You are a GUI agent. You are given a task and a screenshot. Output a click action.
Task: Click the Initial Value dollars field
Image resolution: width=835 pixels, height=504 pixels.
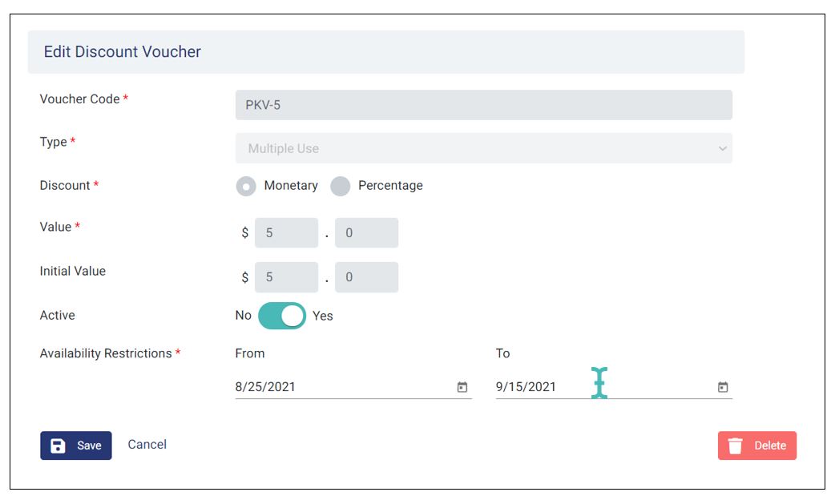[x=286, y=277]
